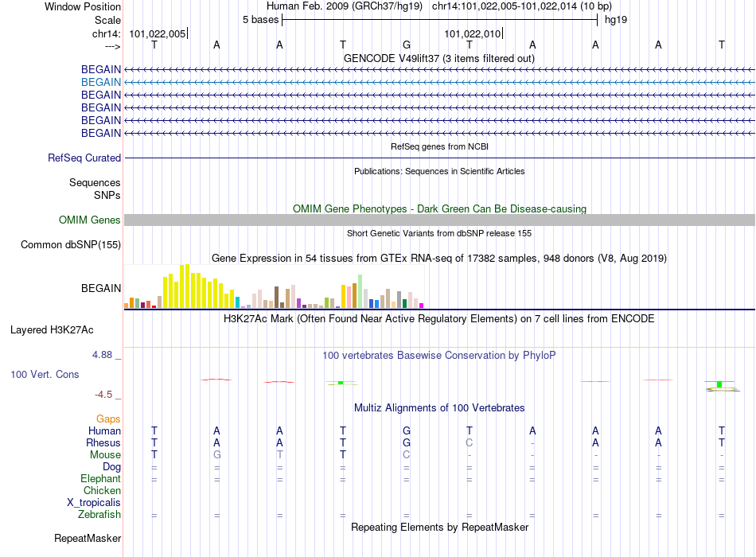Click the G base in Human alignment row
Image resolution: width=756 pixels, height=557 pixels.
[407, 431]
